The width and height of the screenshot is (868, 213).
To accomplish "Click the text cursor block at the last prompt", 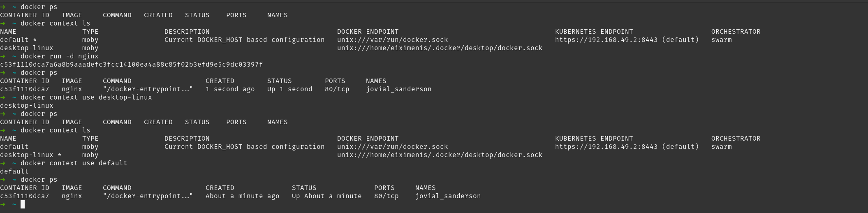I will click(x=23, y=204).
